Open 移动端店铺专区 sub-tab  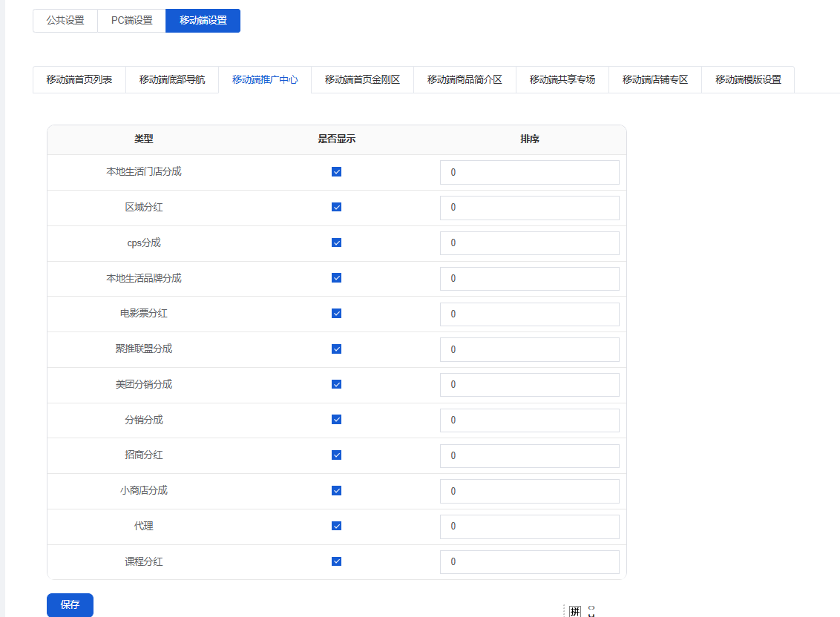pyautogui.click(x=654, y=80)
